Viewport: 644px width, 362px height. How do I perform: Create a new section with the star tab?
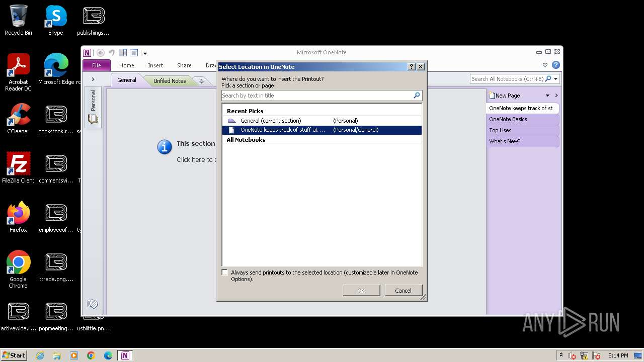click(x=201, y=81)
